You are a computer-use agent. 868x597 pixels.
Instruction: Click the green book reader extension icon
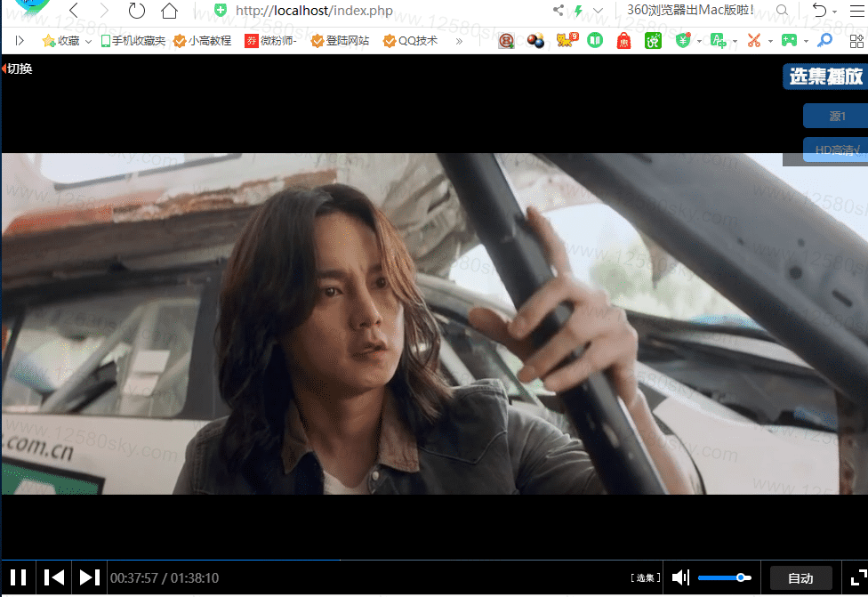[x=595, y=40]
